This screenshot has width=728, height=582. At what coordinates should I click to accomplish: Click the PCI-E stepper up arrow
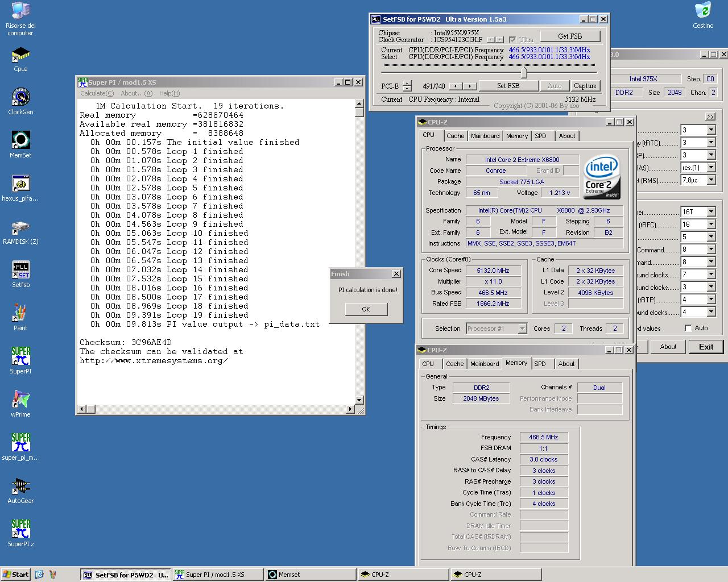[x=407, y=83]
